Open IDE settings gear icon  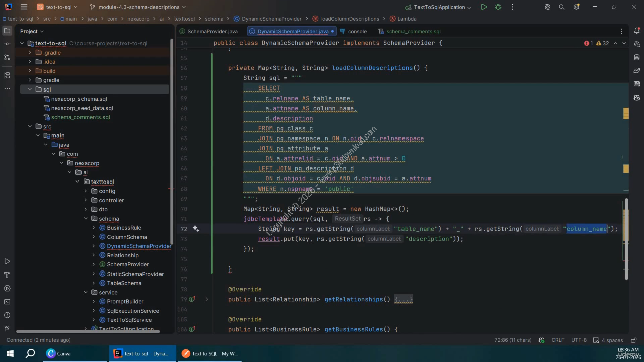576,7
